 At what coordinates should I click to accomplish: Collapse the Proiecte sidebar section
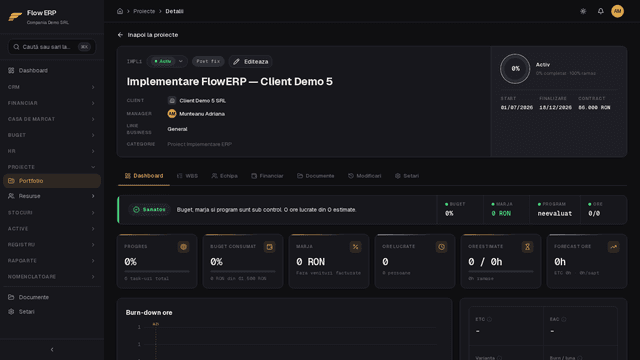click(52, 167)
